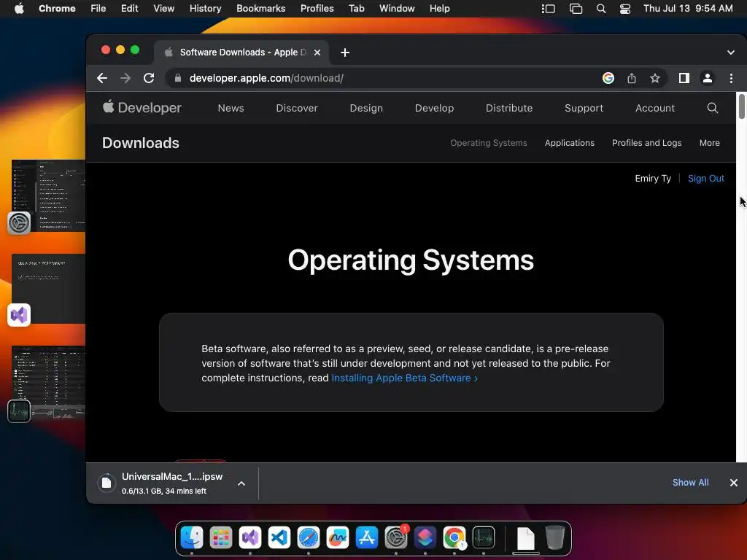Screen dimensions: 747x560
Task: Select Operating Systems downloads tab
Action: point(488,143)
